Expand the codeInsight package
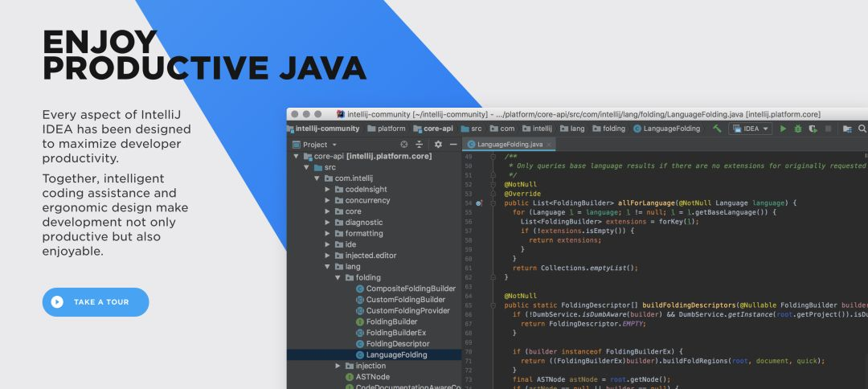Viewport: 868px width, 389px height. click(328, 189)
